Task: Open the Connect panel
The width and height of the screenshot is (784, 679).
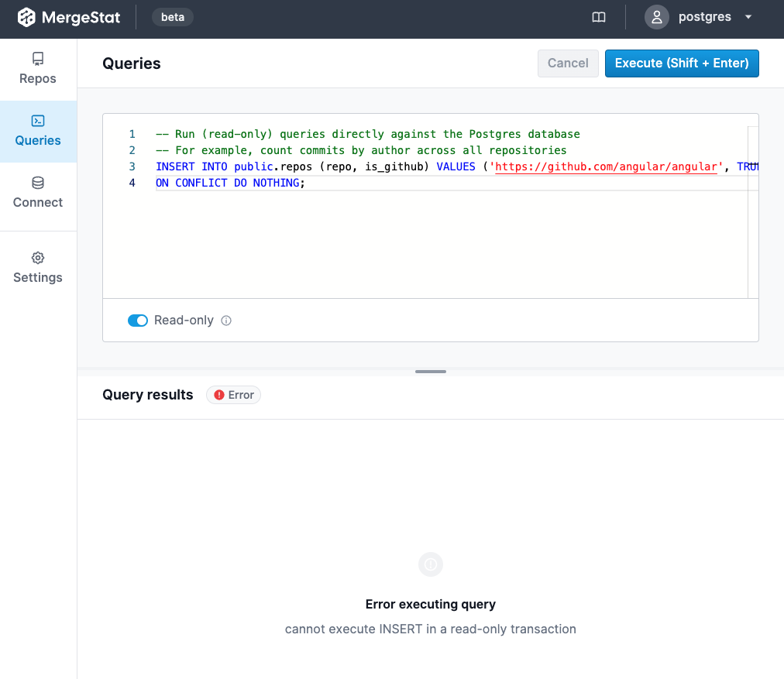Action: click(37, 192)
